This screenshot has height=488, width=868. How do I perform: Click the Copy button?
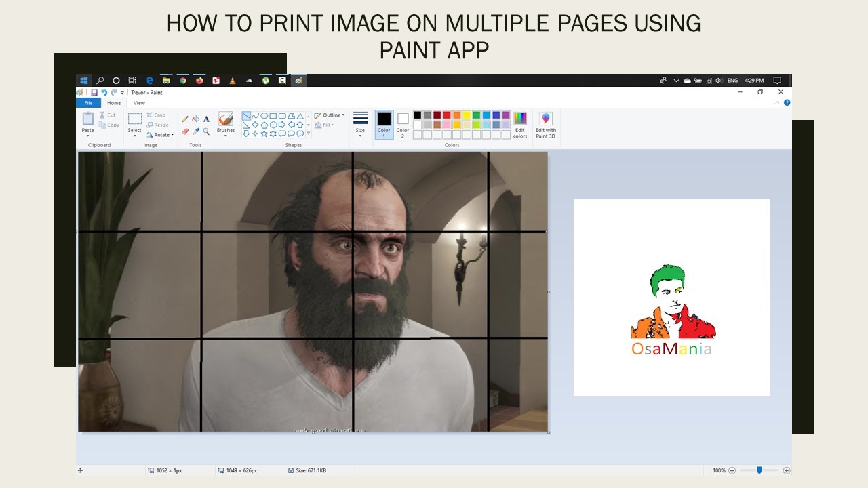pyautogui.click(x=108, y=125)
